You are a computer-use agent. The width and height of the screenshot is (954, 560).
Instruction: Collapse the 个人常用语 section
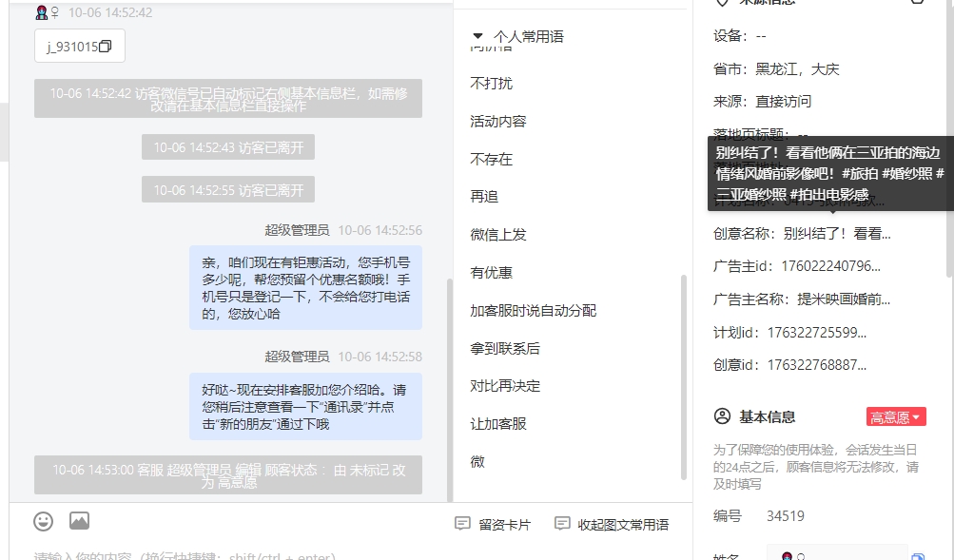478,36
